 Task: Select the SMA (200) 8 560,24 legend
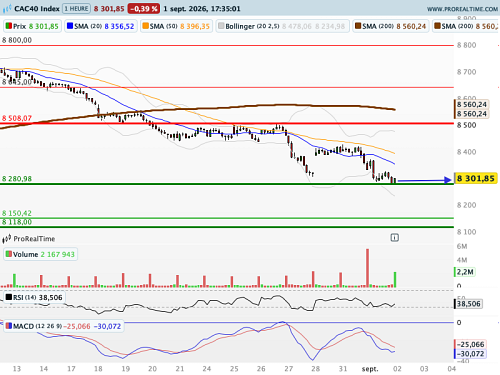391,26
